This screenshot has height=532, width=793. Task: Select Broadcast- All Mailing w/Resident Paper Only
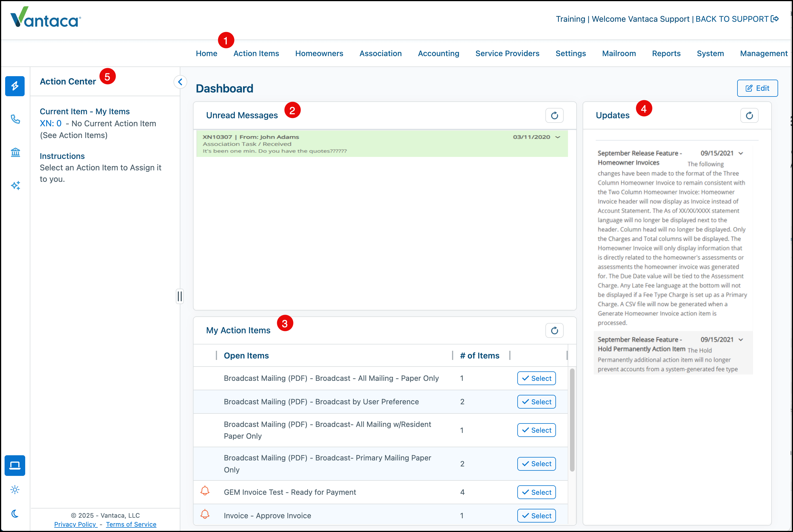(536, 430)
